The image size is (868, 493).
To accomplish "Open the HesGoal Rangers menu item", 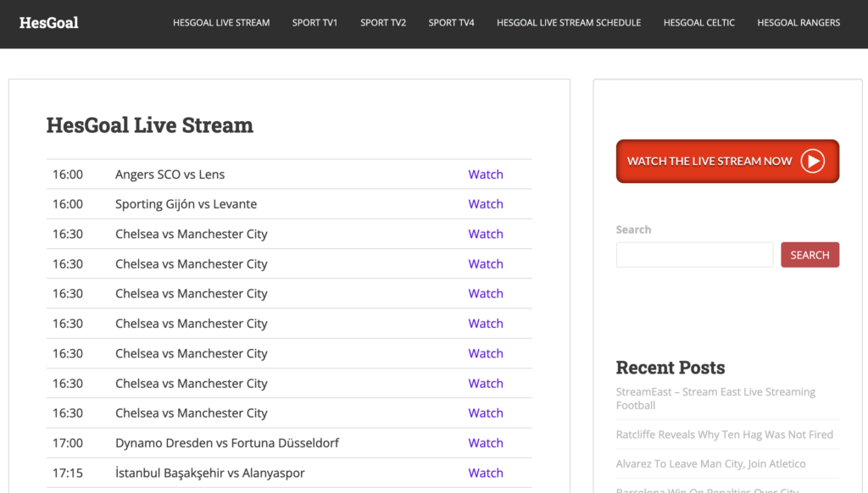I will tap(798, 23).
